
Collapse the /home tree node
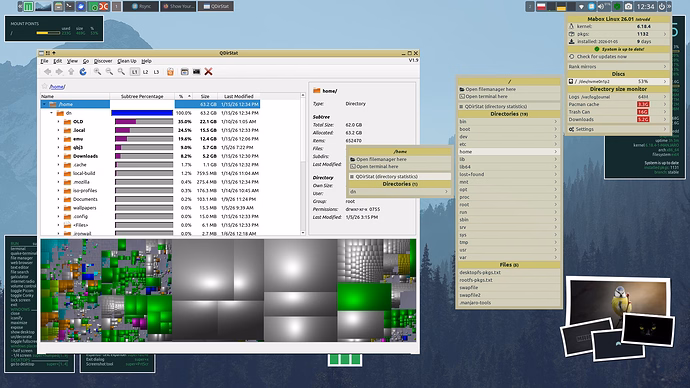[x=44, y=104]
